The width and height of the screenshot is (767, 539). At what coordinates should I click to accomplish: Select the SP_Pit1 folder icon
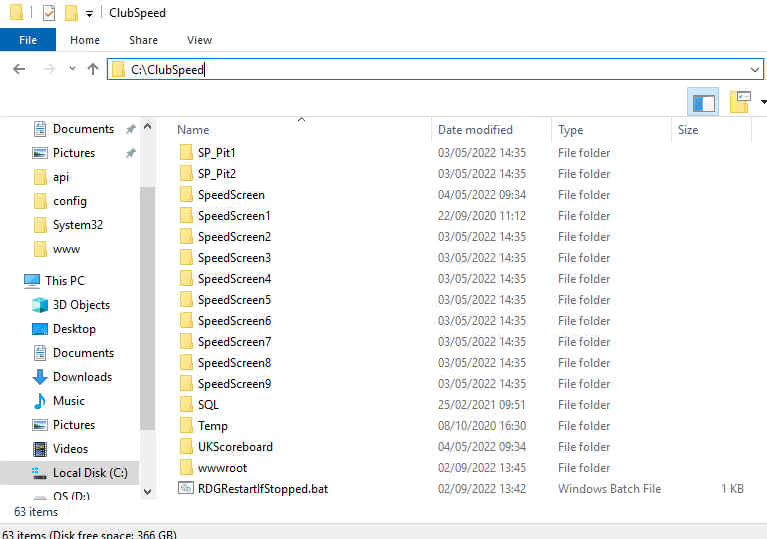coord(186,153)
